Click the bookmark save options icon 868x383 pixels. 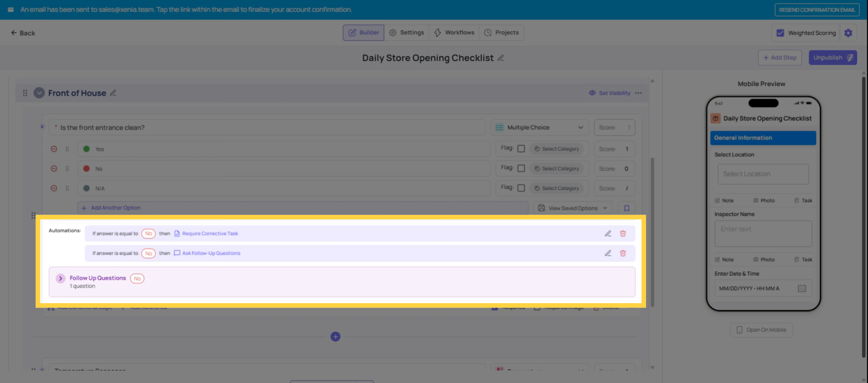(x=627, y=208)
